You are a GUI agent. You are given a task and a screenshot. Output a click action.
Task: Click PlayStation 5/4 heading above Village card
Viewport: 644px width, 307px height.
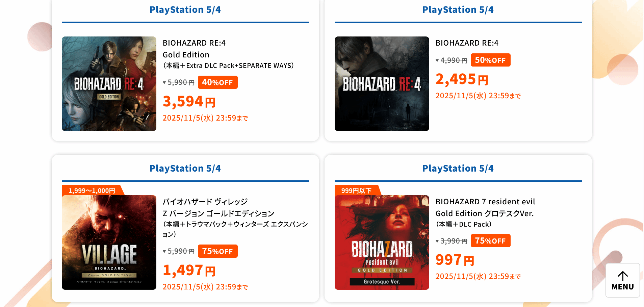coord(185,168)
